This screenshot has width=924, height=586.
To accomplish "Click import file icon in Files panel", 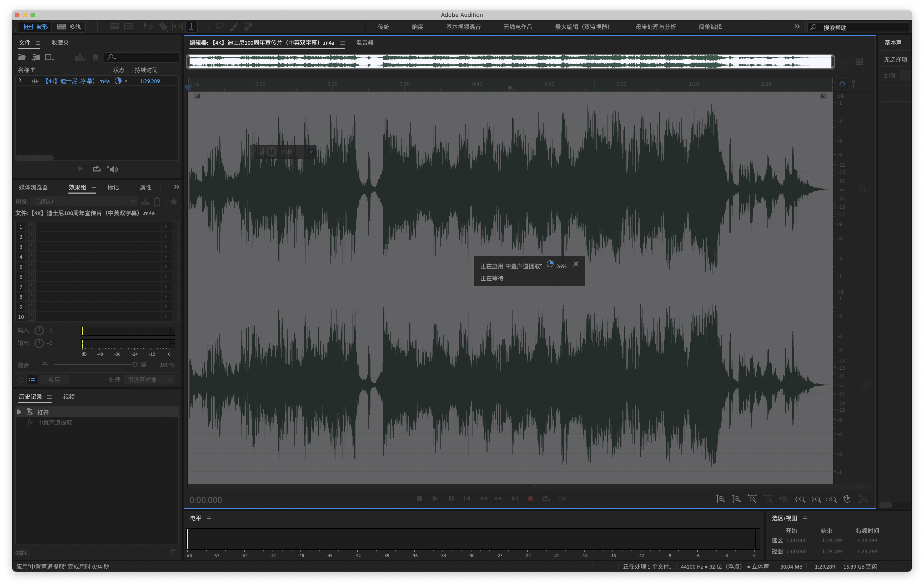I will [36, 58].
